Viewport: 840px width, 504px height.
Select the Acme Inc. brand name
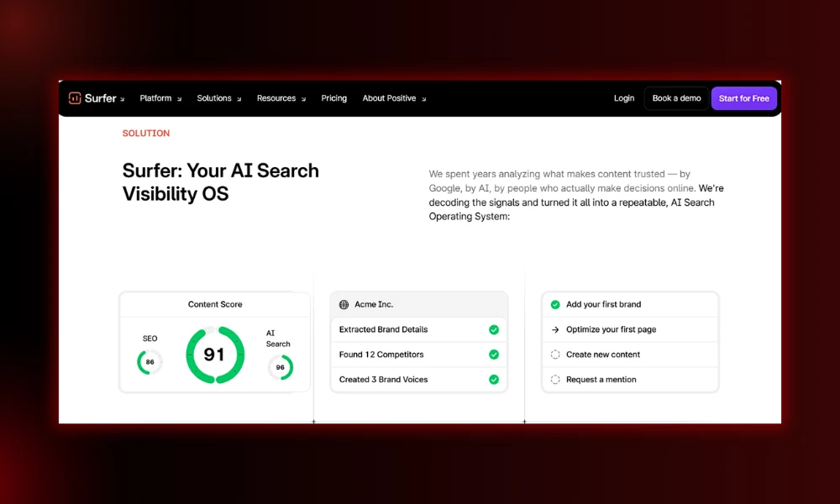click(x=374, y=304)
